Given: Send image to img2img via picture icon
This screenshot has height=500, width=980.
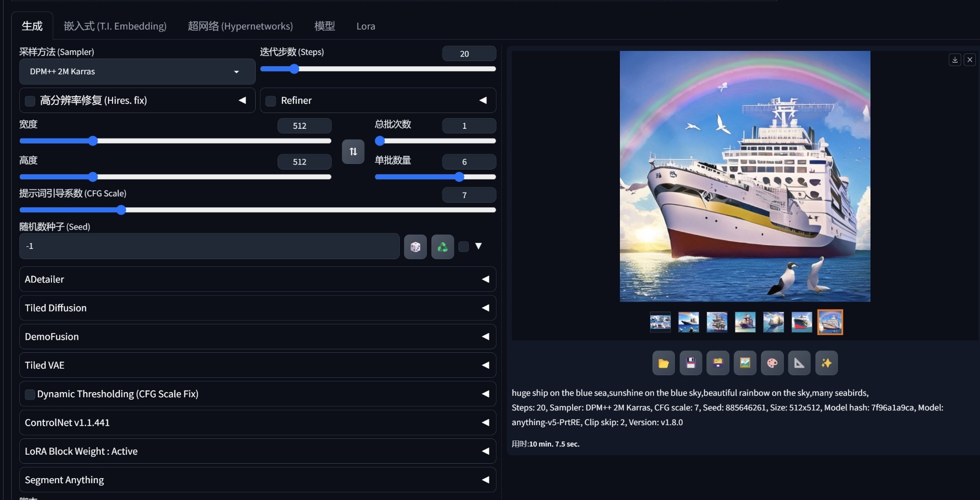Looking at the screenshot, I should tap(745, 363).
